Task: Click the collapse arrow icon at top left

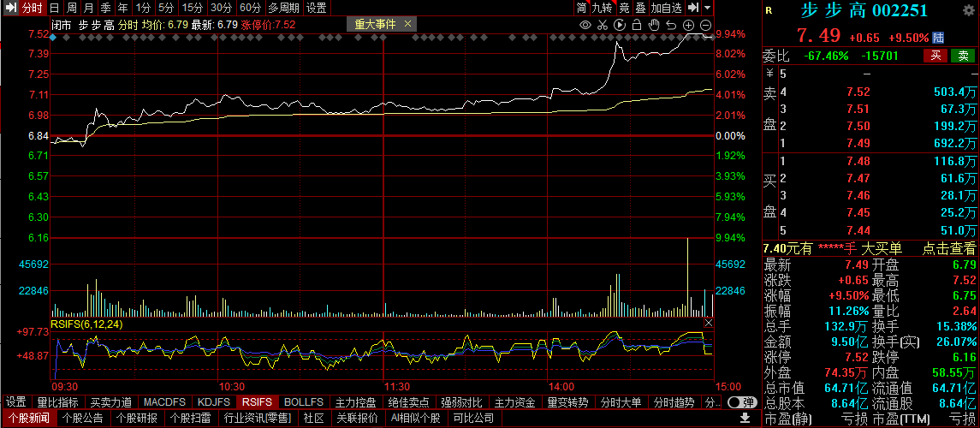Action: click(x=10, y=8)
